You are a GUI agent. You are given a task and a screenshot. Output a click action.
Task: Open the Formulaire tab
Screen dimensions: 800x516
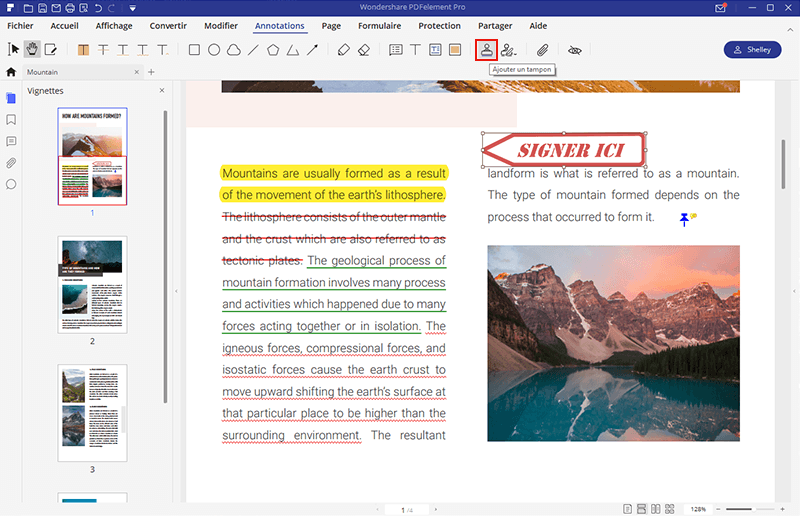coord(380,26)
